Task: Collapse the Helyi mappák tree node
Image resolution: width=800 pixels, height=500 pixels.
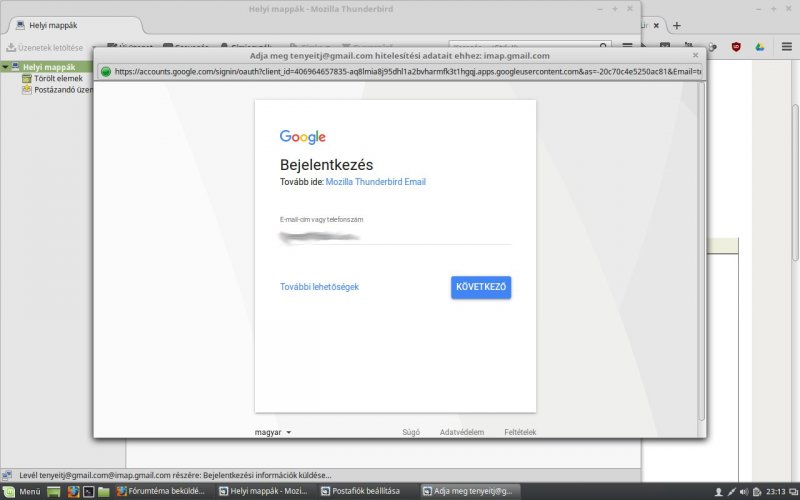Action: [5, 67]
